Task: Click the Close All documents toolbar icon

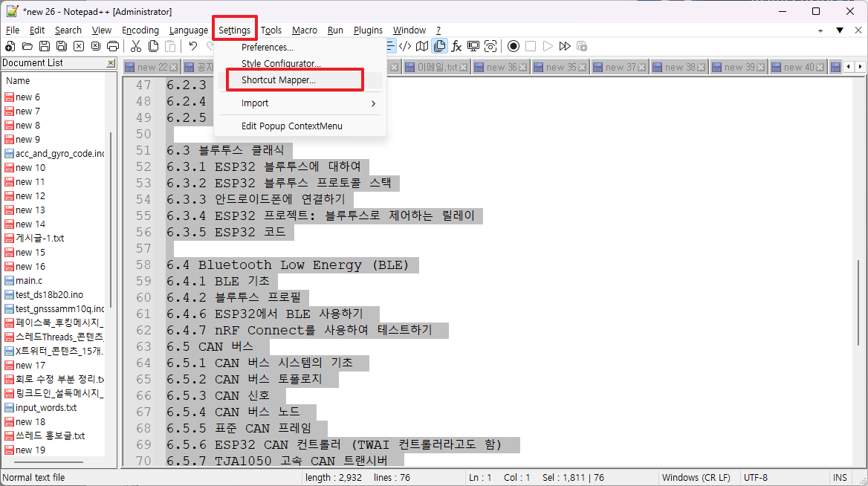Action: point(96,47)
